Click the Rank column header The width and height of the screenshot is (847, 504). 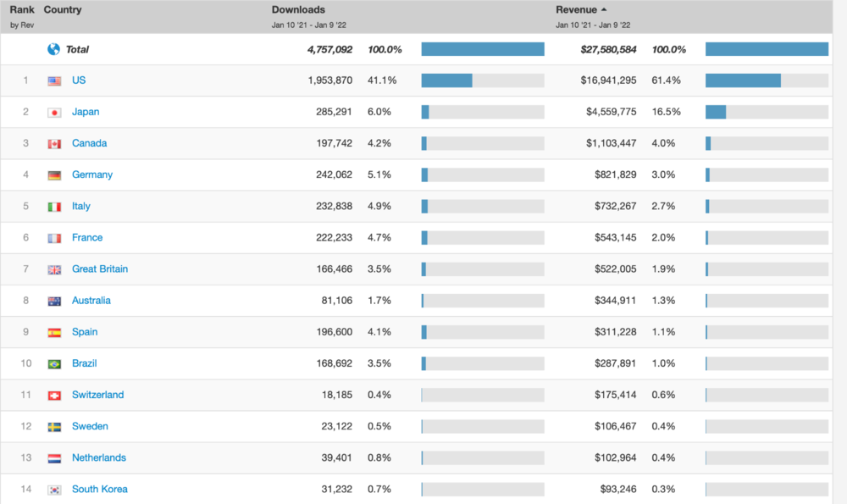[22, 9]
